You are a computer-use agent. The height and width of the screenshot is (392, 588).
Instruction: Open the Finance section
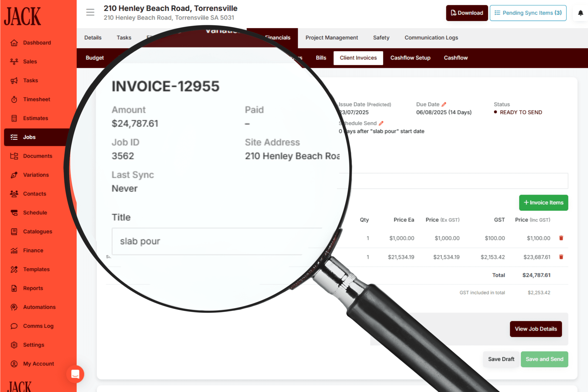pyautogui.click(x=33, y=250)
